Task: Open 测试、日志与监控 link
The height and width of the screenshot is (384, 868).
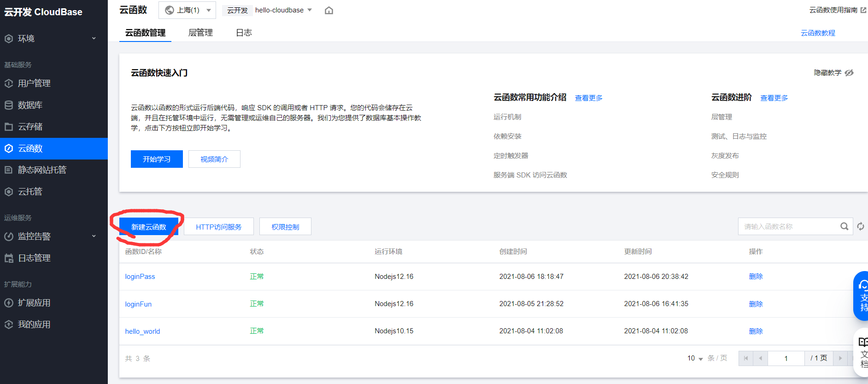Action: coord(739,136)
